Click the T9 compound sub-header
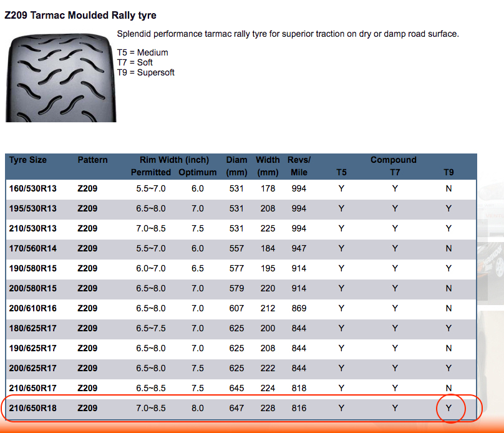 448,173
